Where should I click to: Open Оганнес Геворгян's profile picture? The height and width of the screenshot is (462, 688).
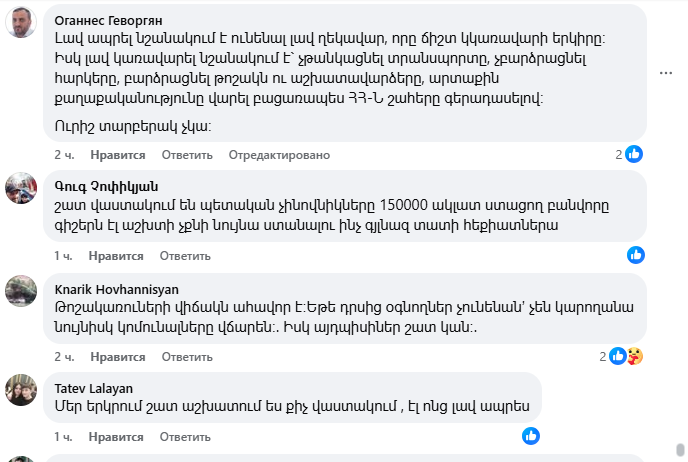coord(22,23)
